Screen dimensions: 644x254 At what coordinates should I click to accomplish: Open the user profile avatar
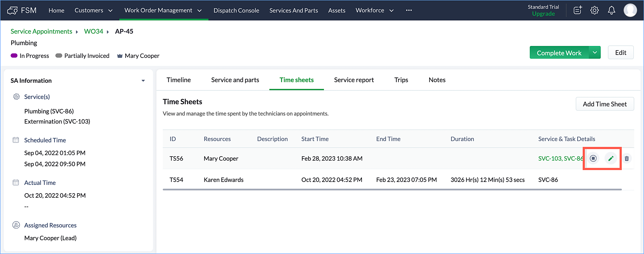click(x=630, y=10)
